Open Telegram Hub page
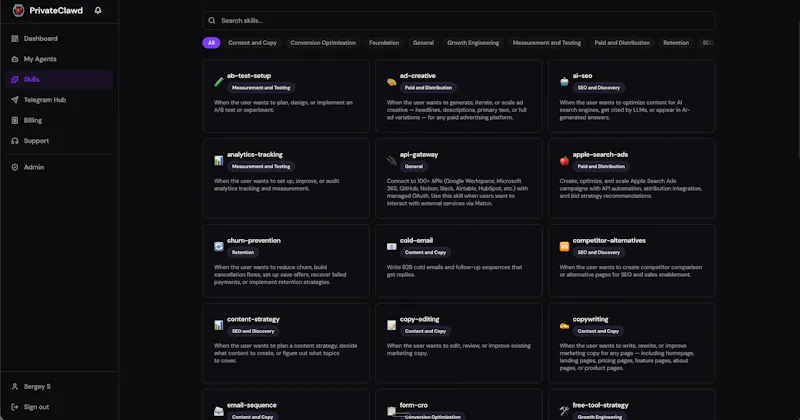 pyautogui.click(x=59, y=100)
